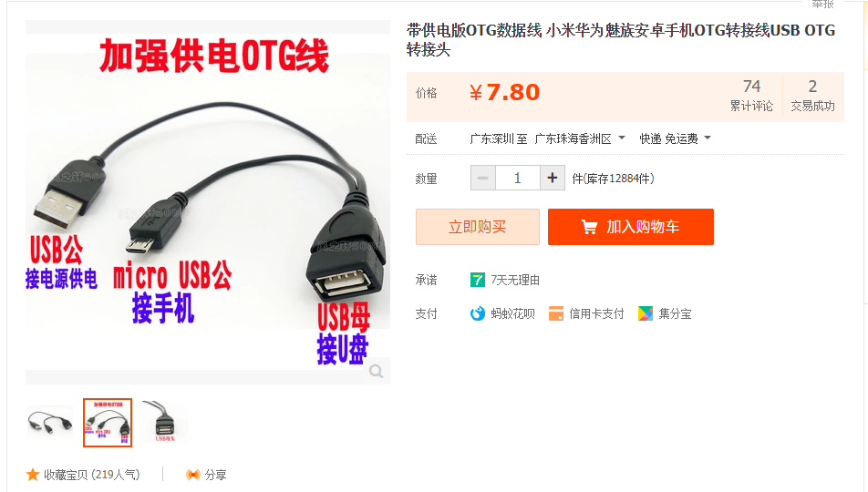Expand the 快递 免运费 shipping dropdown
The image size is (868, 492).
[x=675, y=138]
